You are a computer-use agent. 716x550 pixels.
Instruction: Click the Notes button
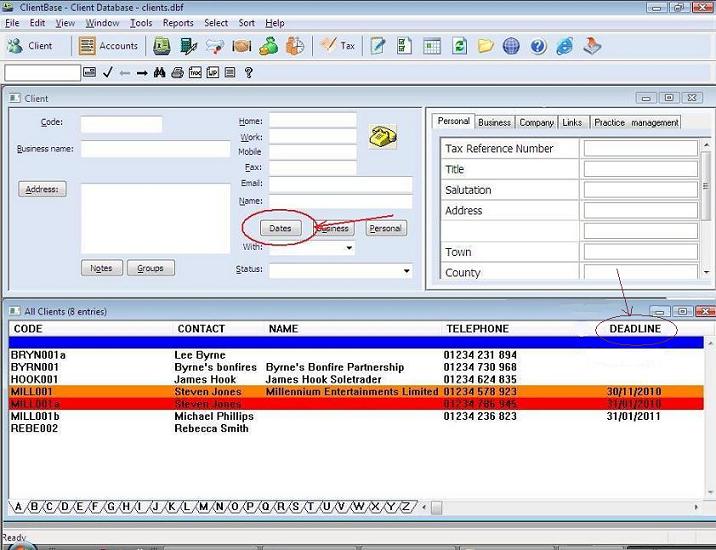click(x=101, y=268)
